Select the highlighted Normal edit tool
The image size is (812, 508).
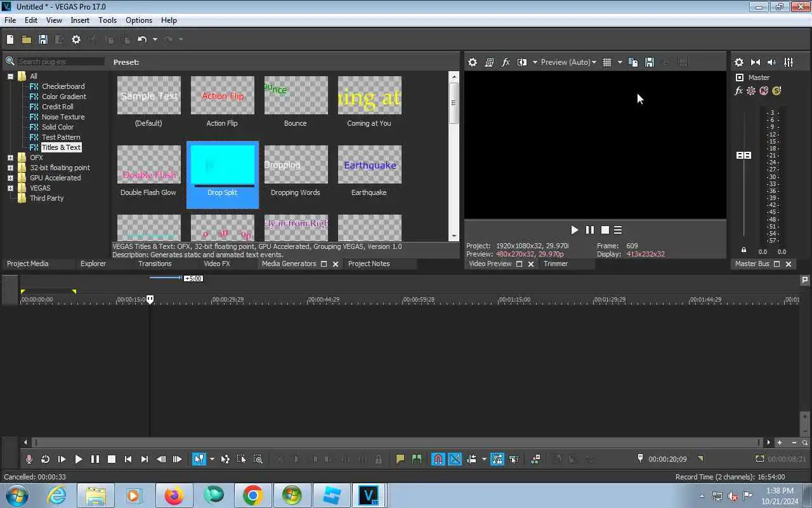tap(199, 459)
